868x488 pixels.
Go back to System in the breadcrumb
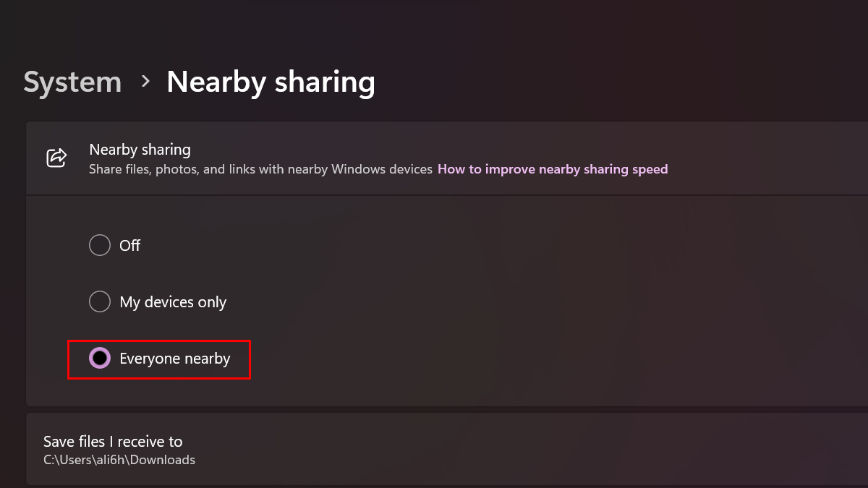pyautogui.click(x=72, y=82)
